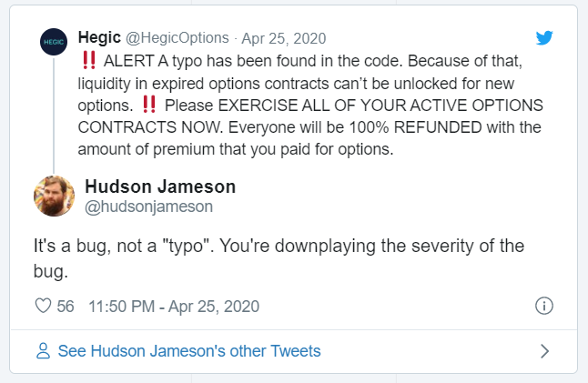Open Hudson Jameson's profile photo
The image size is (588, 383).
pyautogui.click(x=54, y=196)
